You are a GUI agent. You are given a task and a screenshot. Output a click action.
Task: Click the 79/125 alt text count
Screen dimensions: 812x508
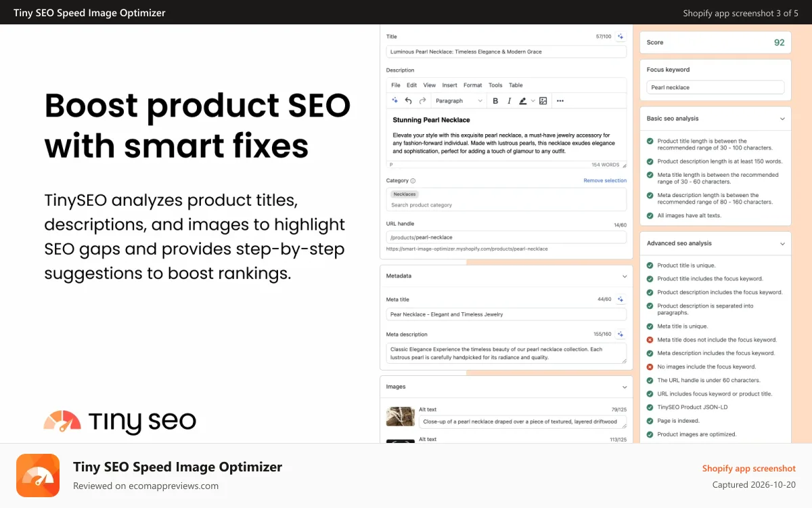pos(618,409)
